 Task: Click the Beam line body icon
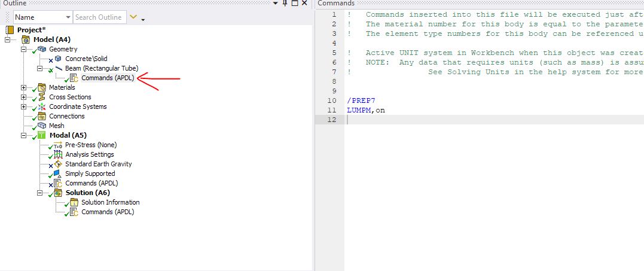coord(59,68)
